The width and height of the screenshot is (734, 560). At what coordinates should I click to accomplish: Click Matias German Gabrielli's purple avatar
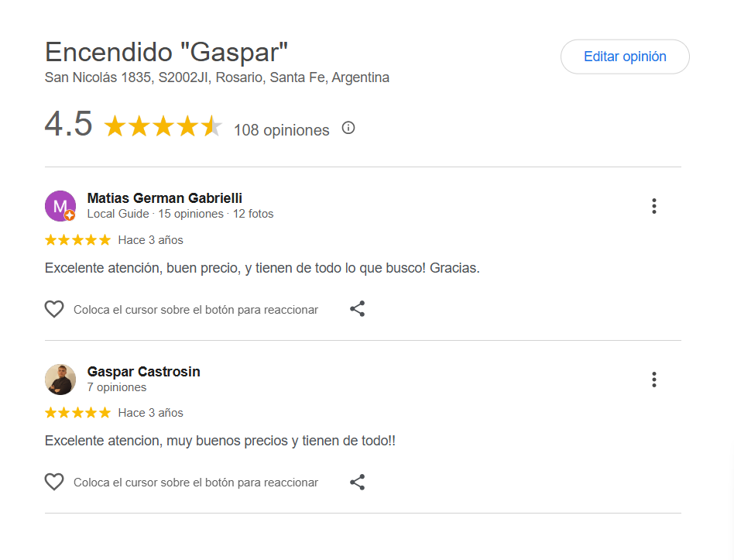[59, 204]
